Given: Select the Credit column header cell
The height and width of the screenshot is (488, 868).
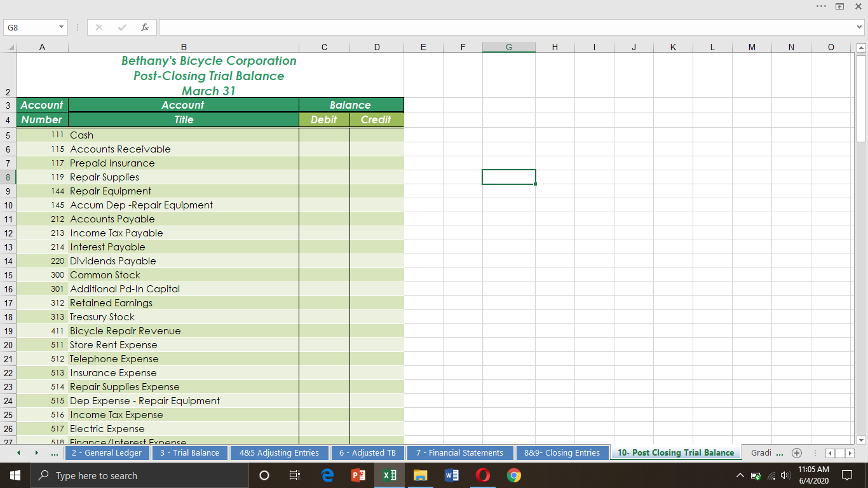Looking at the screenshot, I should click(x=376, y=119).
